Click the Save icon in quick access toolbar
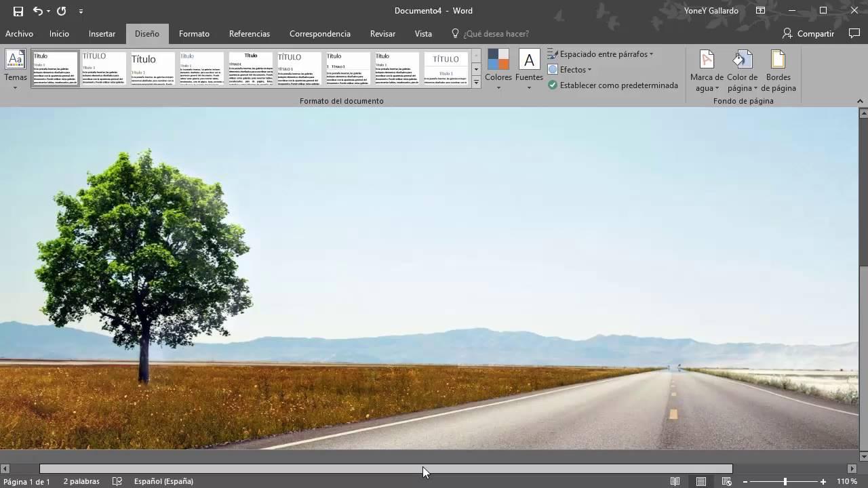 coord(18,11)
